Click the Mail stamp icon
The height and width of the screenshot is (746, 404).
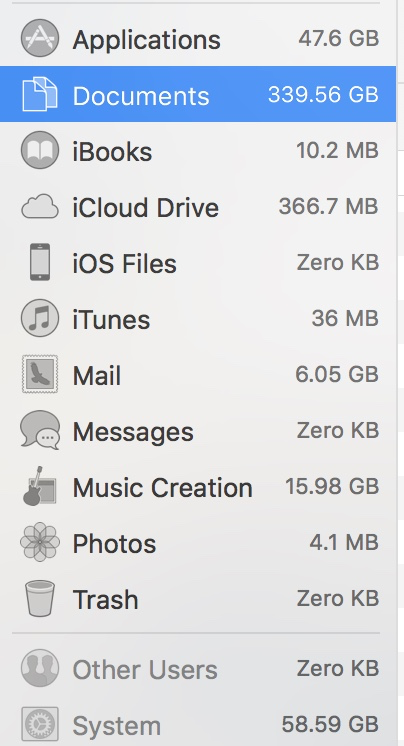click(x=40, y=374)
